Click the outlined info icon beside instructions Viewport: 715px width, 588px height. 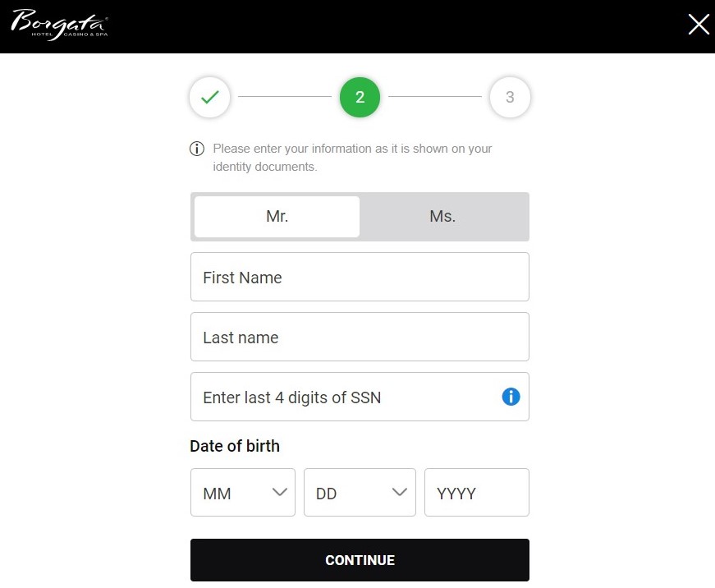(x=197, y=149)
